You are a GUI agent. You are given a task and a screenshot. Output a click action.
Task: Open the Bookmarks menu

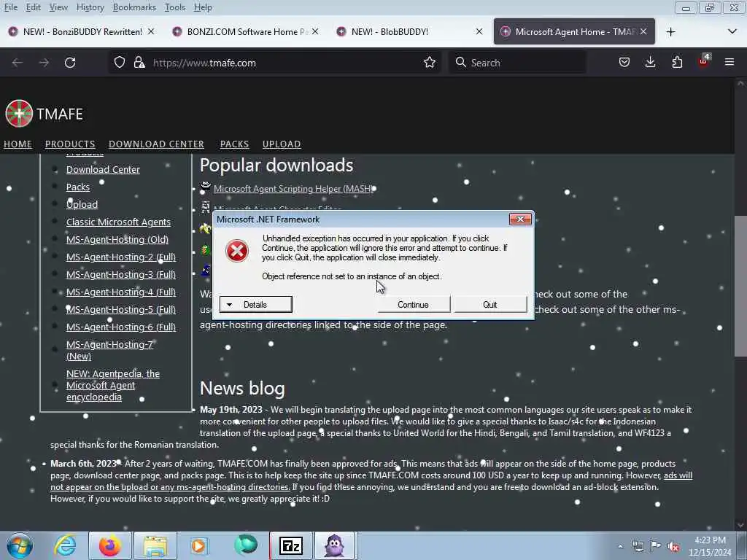click(134, 7)
